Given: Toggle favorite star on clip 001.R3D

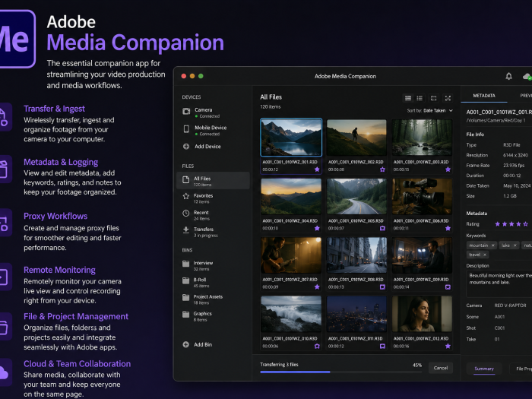Looking at the screenshot, I should pyautogui.click(x=317, y=169).
